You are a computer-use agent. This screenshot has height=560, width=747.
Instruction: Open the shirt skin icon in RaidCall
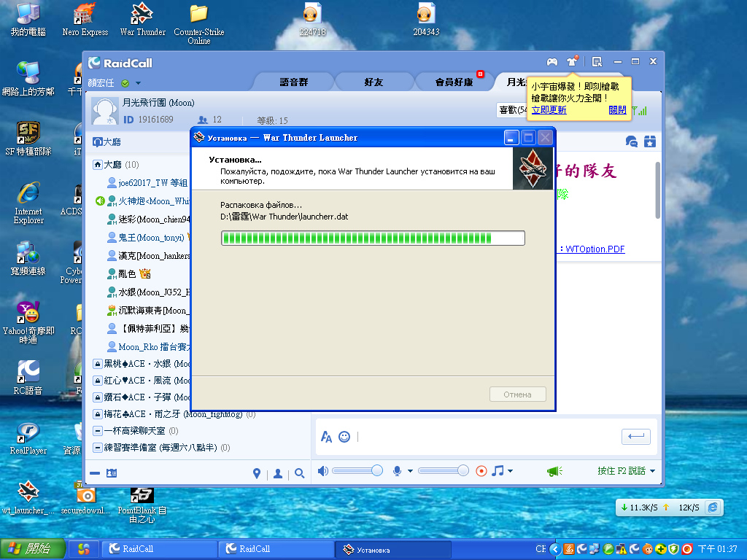[x=572, y=61]
